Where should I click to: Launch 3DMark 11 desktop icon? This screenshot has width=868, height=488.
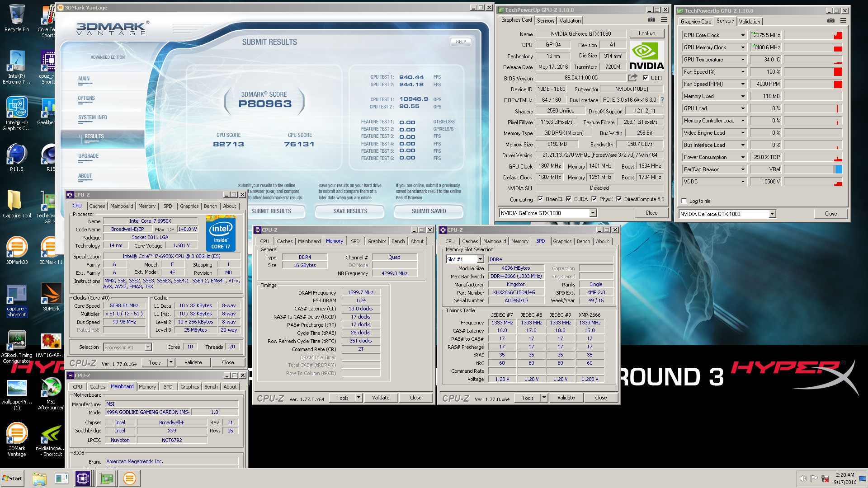click(51, 250)
